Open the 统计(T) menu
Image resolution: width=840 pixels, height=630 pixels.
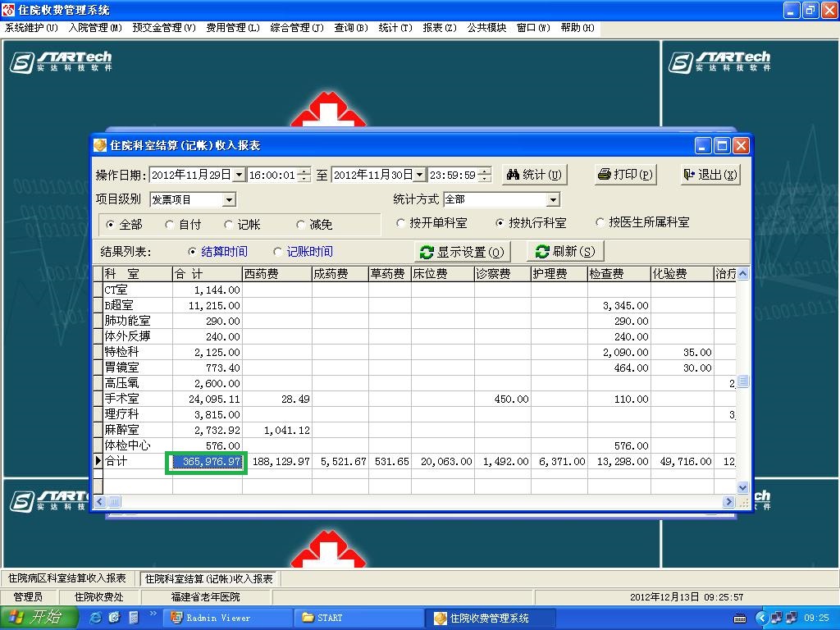click(395, 28)
